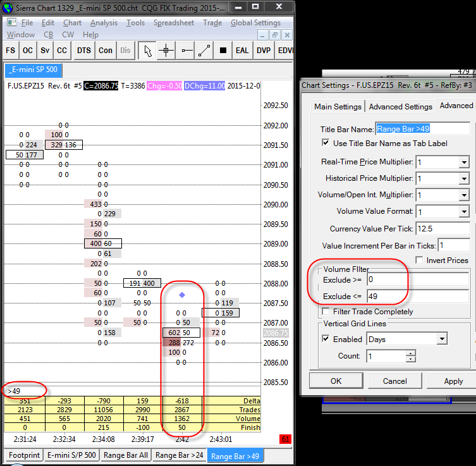Click the blue diamond chart marker
This screenshot has width=476, height=466.
tap(182, 295)
